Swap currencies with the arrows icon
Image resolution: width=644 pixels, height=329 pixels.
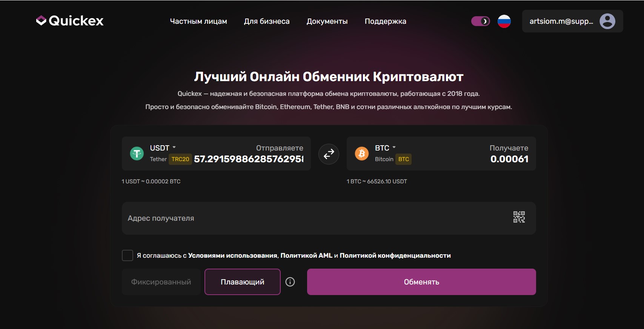pyautogui.click(x=329, y=154)
